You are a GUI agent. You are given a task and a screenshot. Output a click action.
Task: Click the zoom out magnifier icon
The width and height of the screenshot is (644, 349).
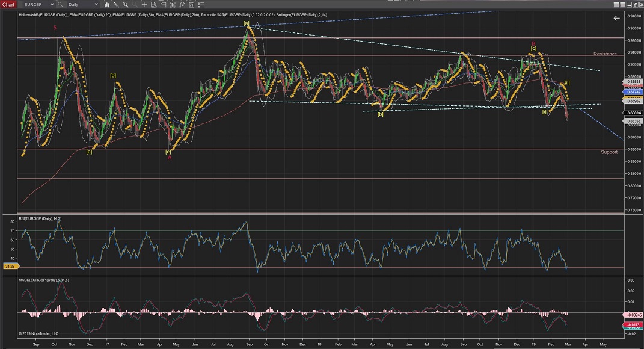tap(135, 5)
